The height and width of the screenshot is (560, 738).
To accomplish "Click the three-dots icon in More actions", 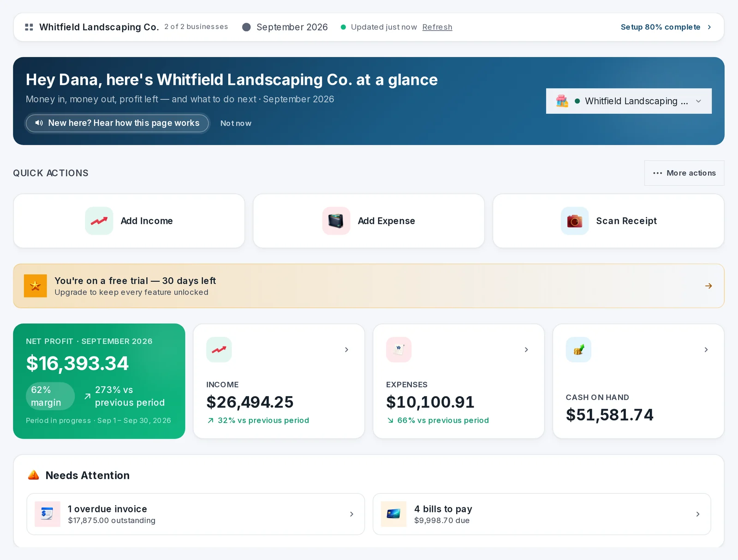I will tap(658, 173).
